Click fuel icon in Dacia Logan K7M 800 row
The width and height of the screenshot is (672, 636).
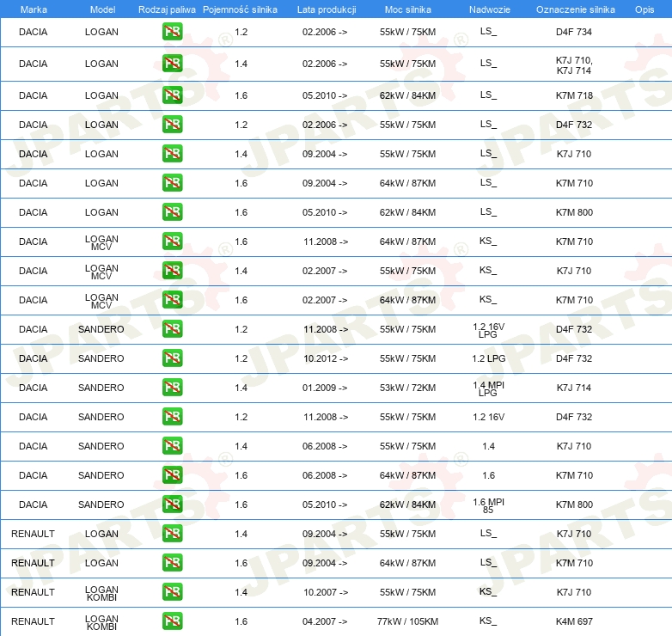coord(172,211)
